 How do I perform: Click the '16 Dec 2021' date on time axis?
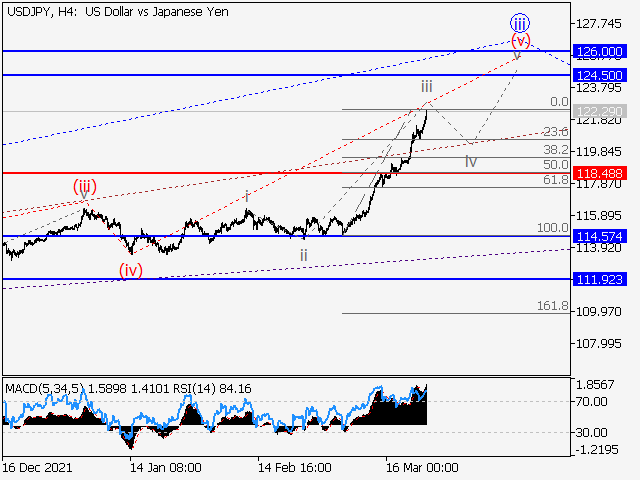tap(37, 467)
